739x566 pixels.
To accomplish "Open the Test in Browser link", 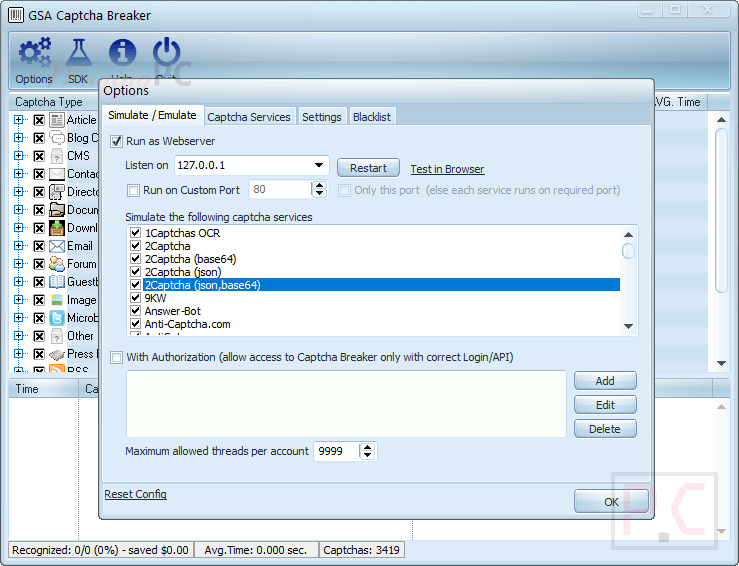I will click(447, 169).
